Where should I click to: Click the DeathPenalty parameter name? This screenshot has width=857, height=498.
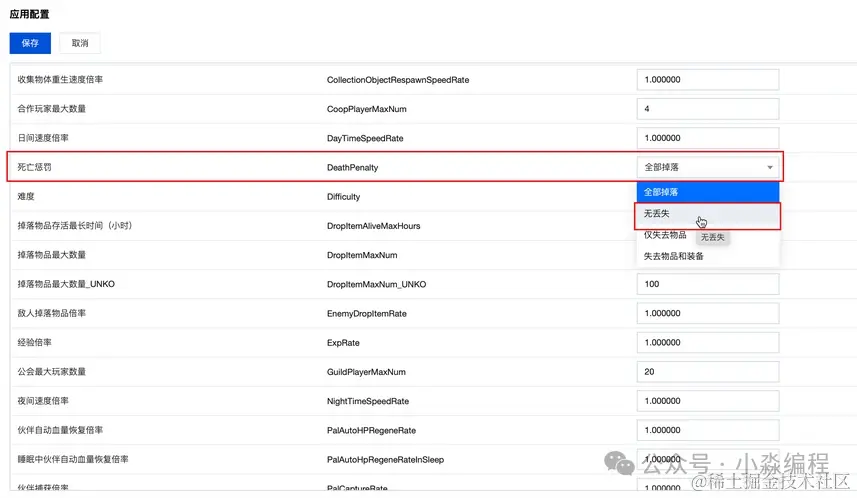[x=353, y=168]
